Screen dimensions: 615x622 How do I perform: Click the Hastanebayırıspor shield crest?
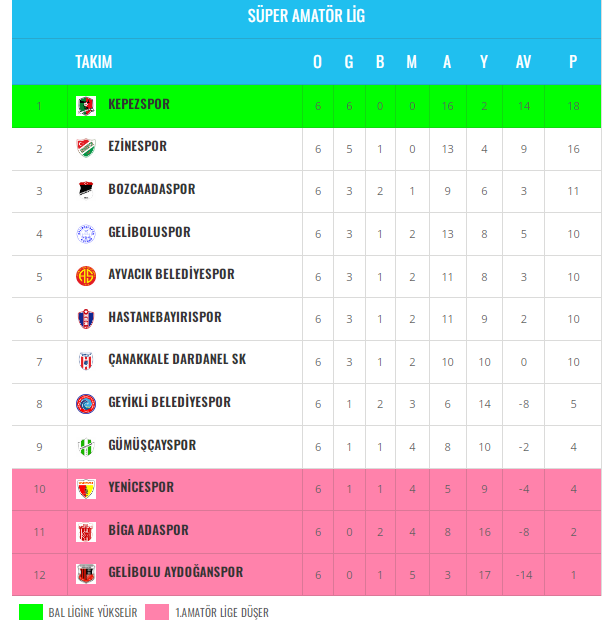86,319
